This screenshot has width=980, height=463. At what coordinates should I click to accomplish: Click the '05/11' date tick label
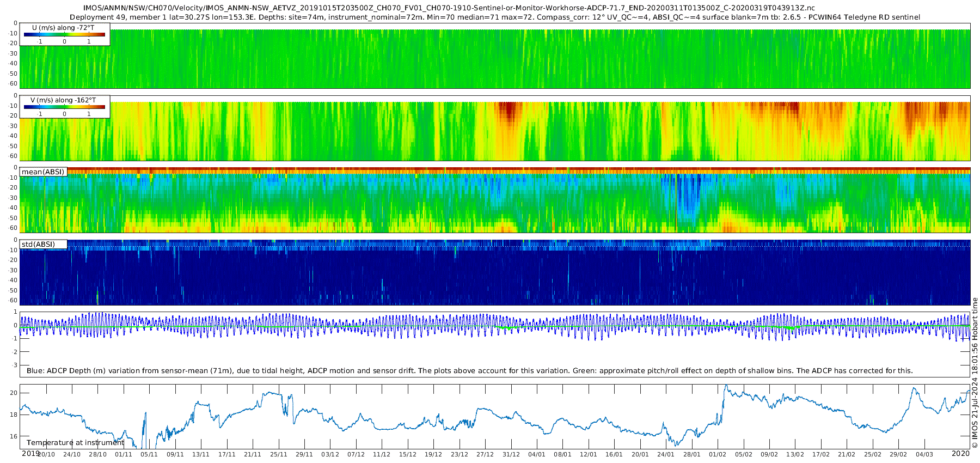(x=149, y=454)
